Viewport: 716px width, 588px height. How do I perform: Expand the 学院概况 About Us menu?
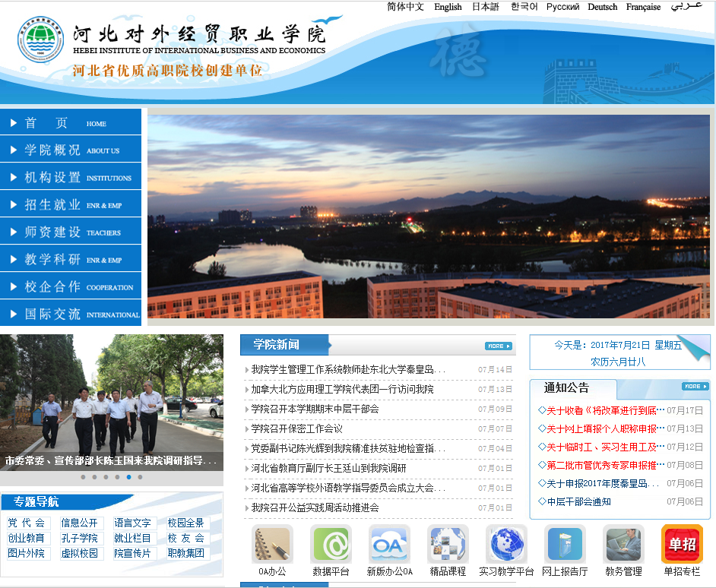coord(71,150)
